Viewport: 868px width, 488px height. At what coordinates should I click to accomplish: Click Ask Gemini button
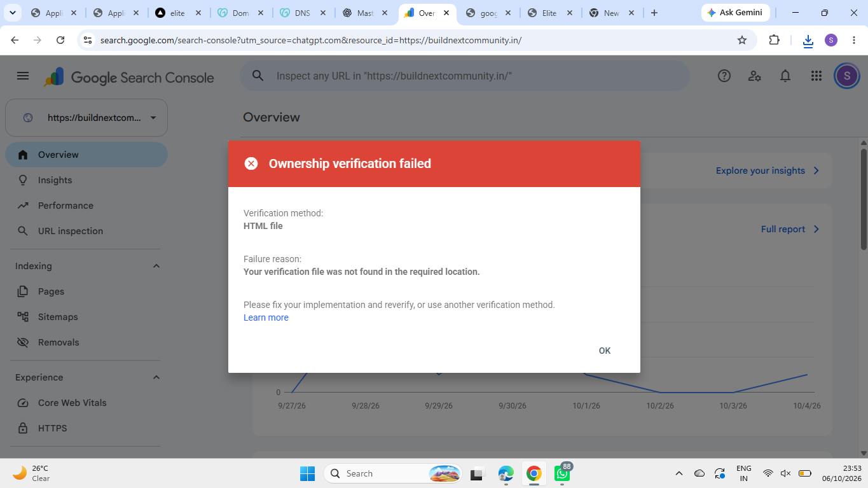pos(735,13)
